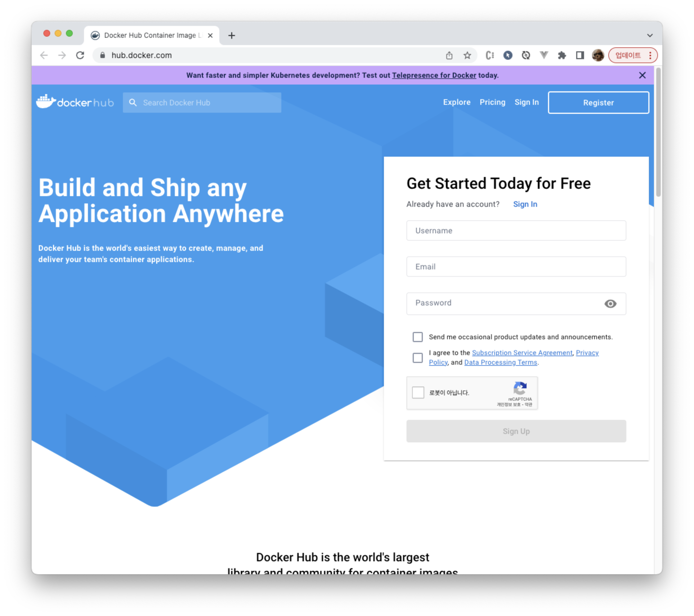Dismiss the purple Kubernetes banner

642,75
